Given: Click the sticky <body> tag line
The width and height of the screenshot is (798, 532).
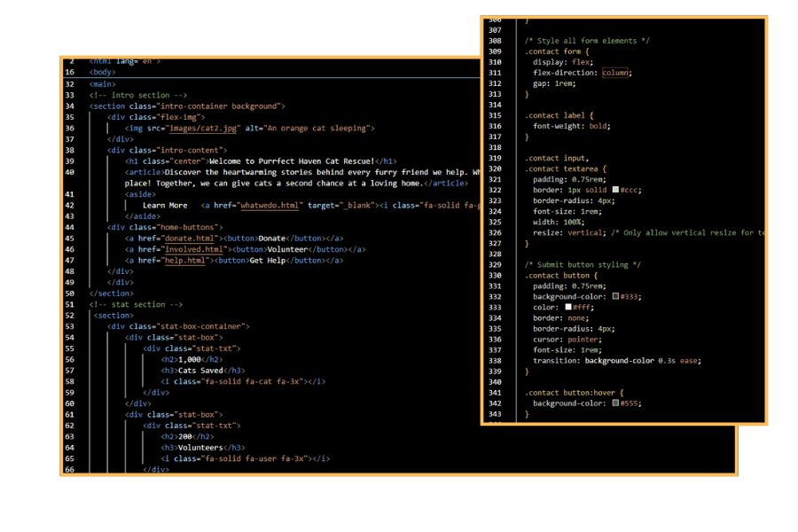Looking at the screenshot, I should [103, 72].
